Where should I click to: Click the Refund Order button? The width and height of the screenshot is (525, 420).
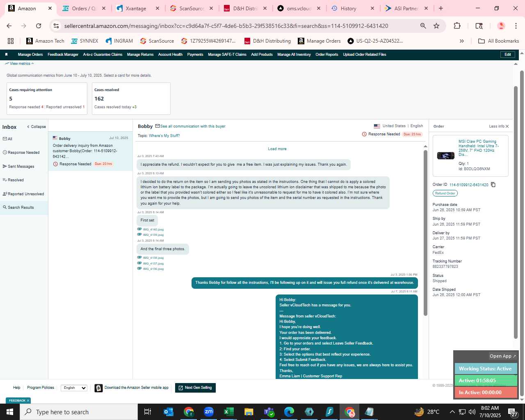pos(445,193)
